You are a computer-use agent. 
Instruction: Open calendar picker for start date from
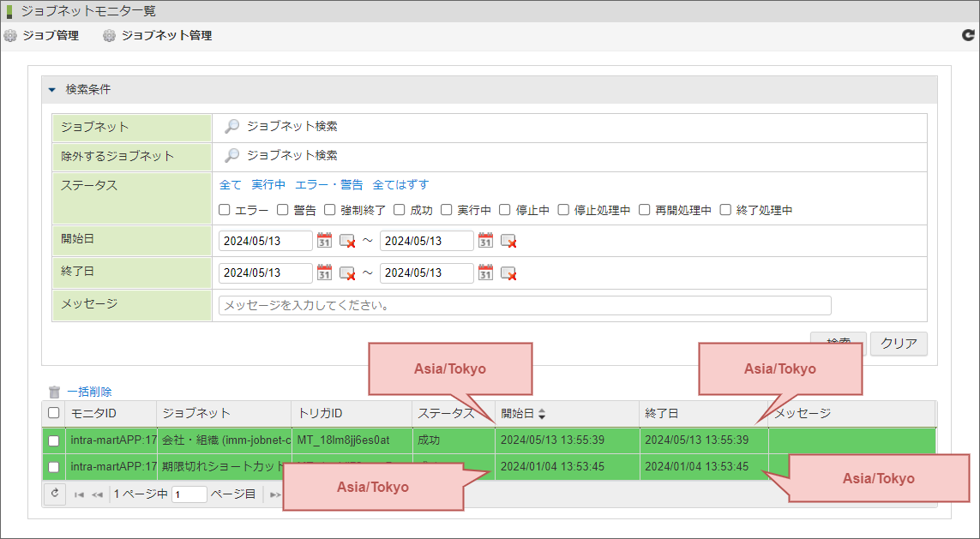(x=324, y=241)
